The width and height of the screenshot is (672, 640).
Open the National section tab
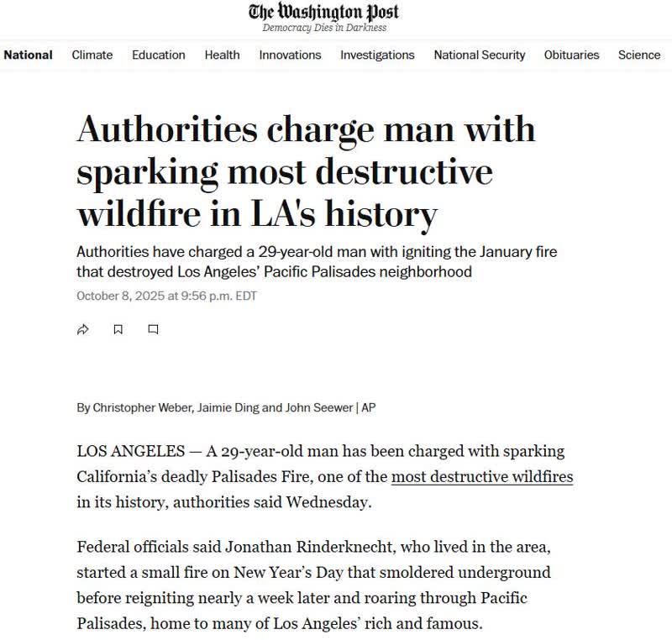[x=28, y=55]
